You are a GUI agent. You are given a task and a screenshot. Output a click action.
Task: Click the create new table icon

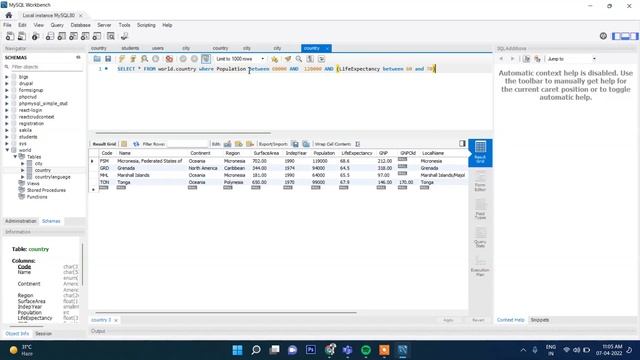click(62, 36)
